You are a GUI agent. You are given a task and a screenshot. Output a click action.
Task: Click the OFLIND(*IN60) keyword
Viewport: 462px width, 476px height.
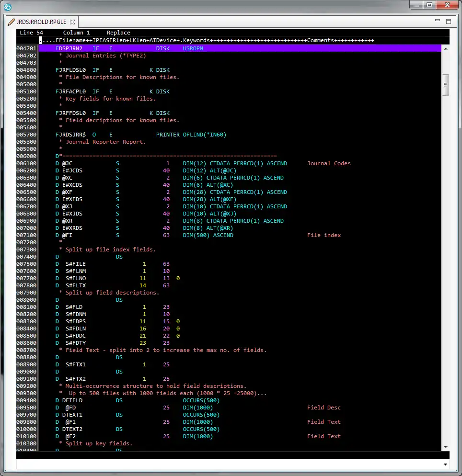pyautogui.click(x=205, y=135)
